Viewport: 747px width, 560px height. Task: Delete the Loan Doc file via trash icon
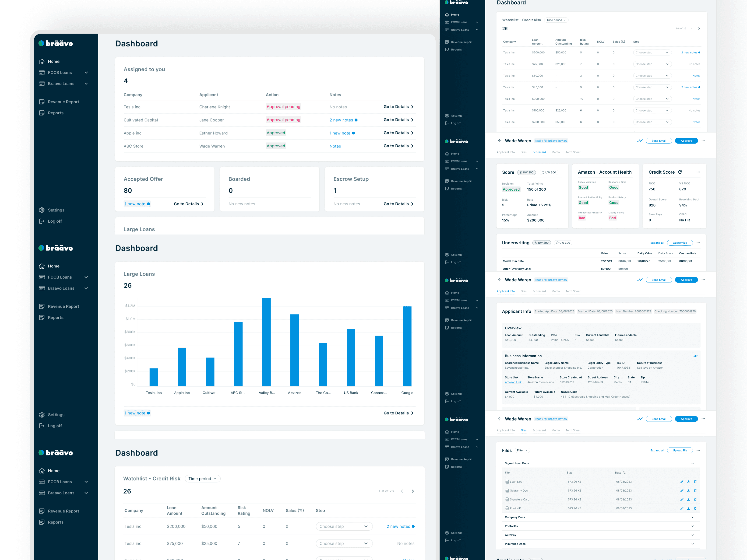point(695,482)
